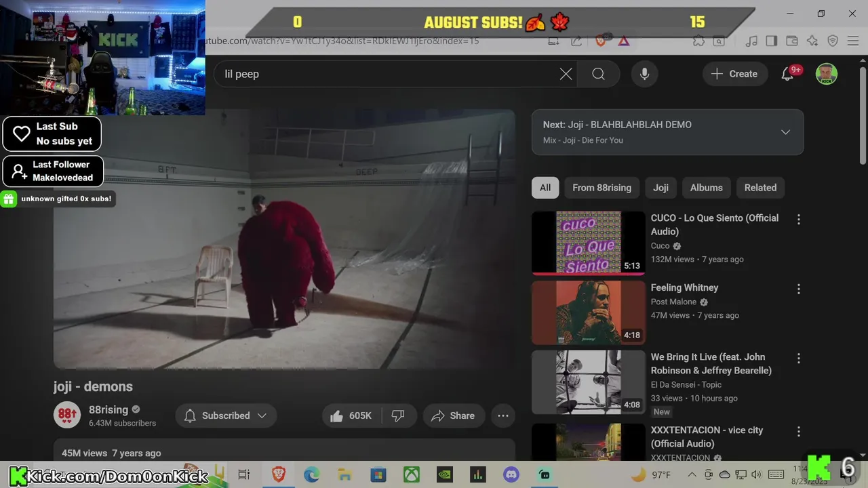
Task: Open Brave Wallet icon
Action: click(791, 41)
